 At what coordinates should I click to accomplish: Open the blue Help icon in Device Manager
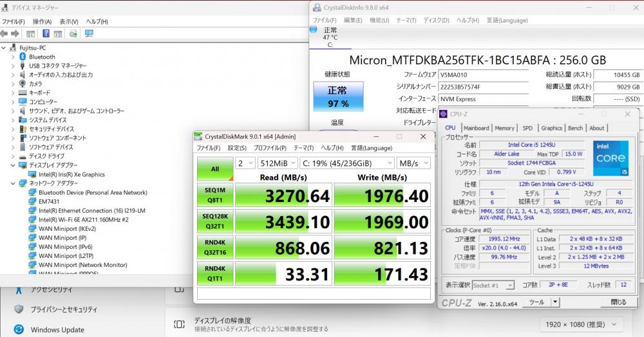[x=46, y=33]
